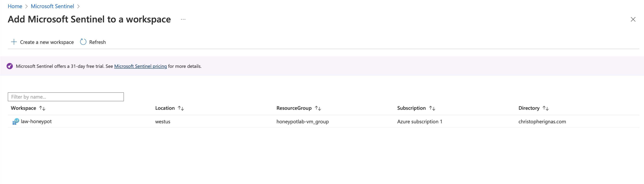The image size is (644, 184).
Task: Click the plus icon for new workspace
Action: pos(14,42)
